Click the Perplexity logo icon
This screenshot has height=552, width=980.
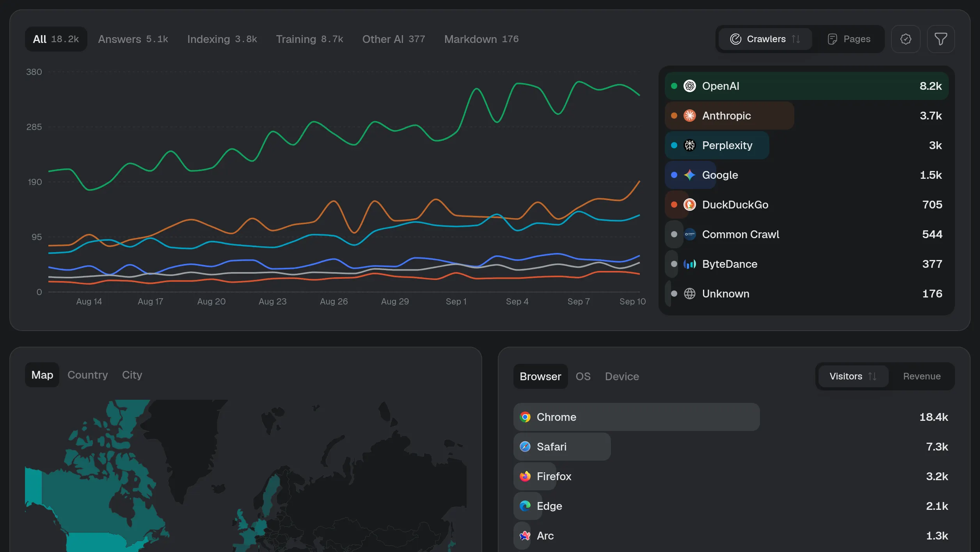coord(689,145)
